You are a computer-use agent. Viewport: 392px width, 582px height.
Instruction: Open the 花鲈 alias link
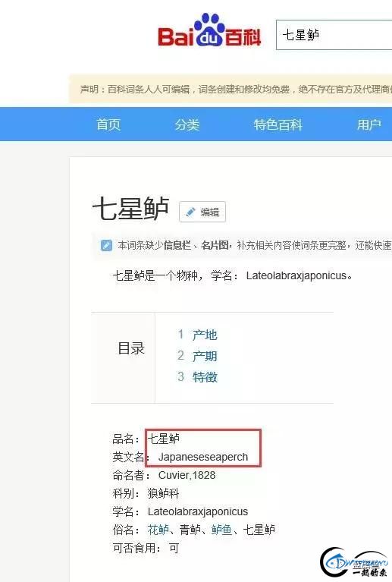(158, 530)
